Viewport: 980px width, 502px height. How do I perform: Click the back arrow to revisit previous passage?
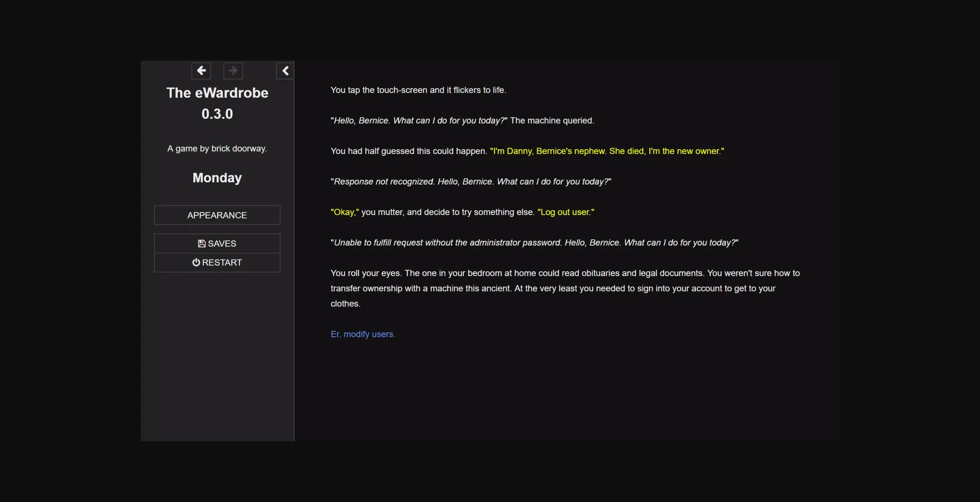pyautogui.click(x=201, y=70)
